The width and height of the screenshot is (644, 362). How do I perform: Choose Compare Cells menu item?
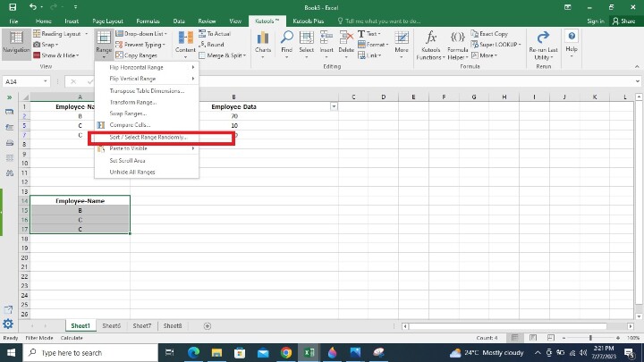click(x=147, y=125)
